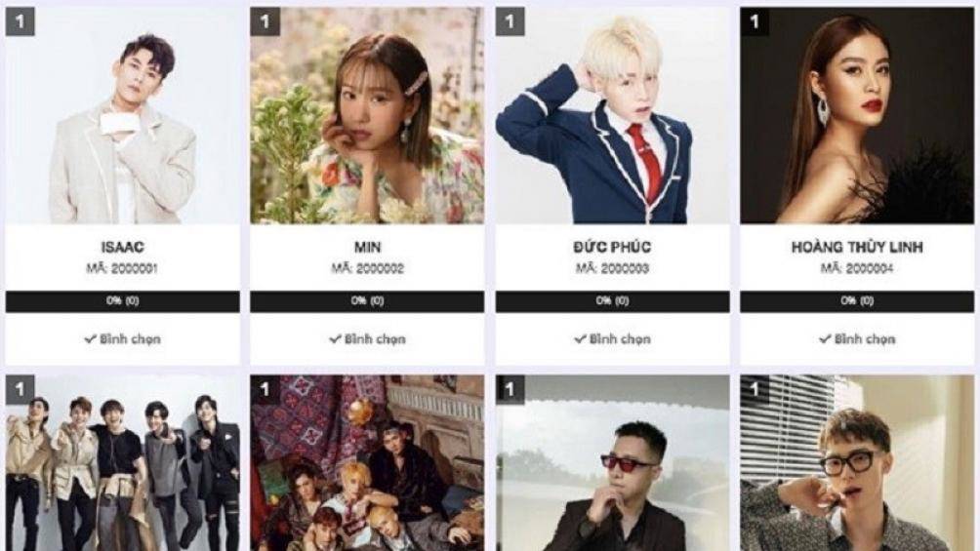980x551 pixels.
Task: Open the five-member boy group photo
Action: [x=123, y=463]
